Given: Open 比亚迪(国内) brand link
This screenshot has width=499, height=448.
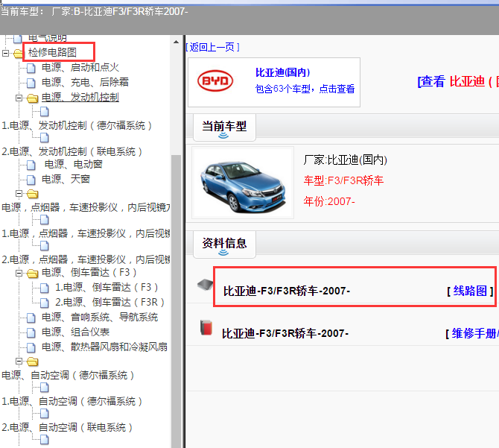Looking at the screenshot, I should [282, 72].
